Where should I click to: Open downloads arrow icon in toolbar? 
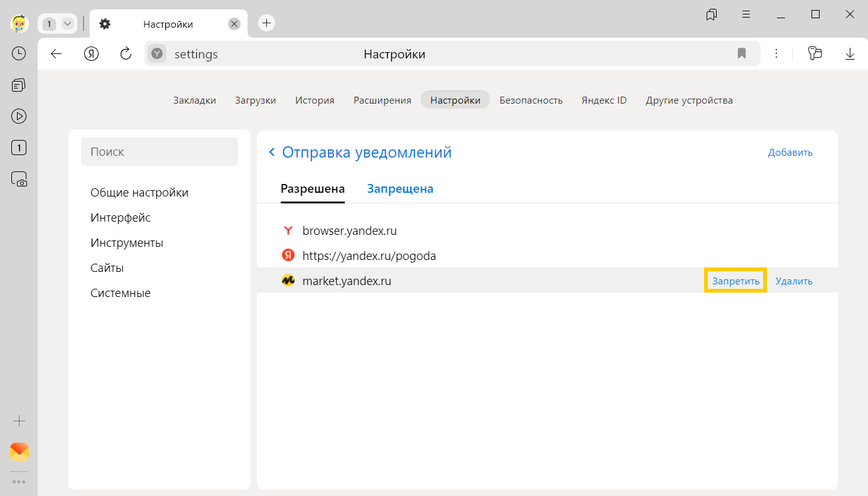pyautogui.click(x=850, y=54)
